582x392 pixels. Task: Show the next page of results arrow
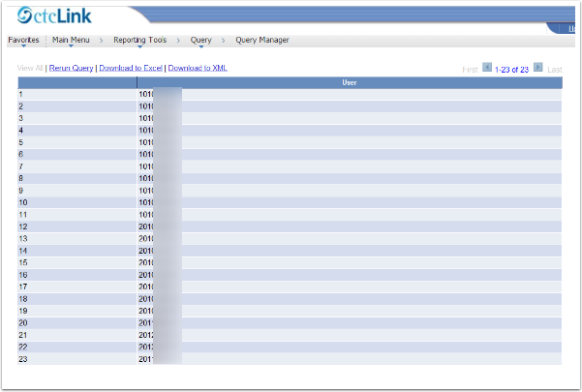pos(537,68)
